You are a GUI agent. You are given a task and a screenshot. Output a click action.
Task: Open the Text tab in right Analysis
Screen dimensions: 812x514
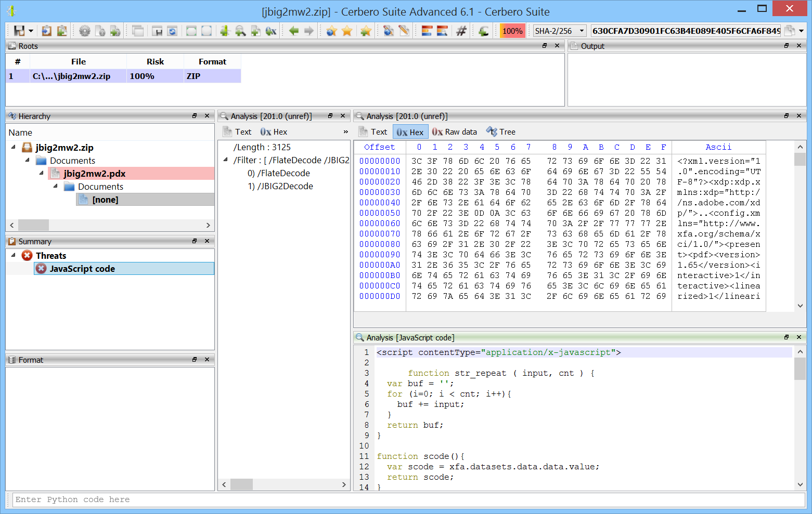[x=373, y=132]
